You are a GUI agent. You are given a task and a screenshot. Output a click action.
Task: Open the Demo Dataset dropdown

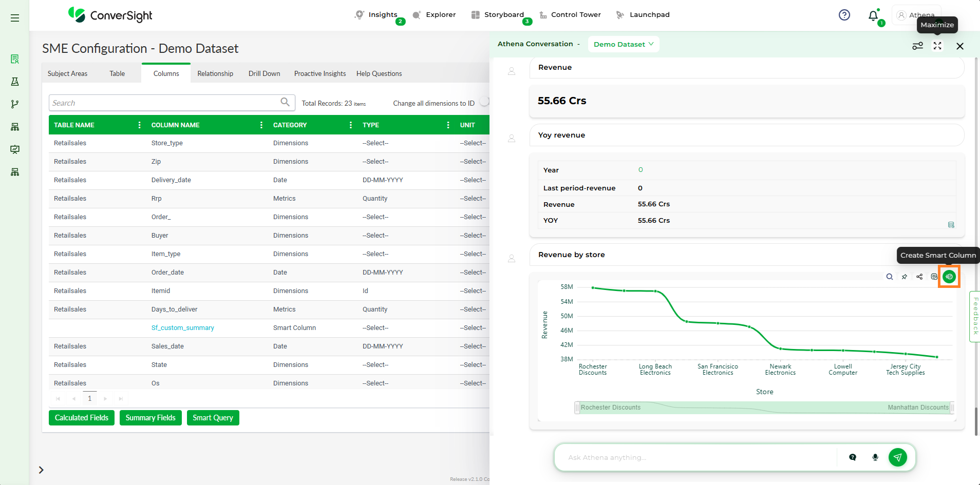(623, 44)
